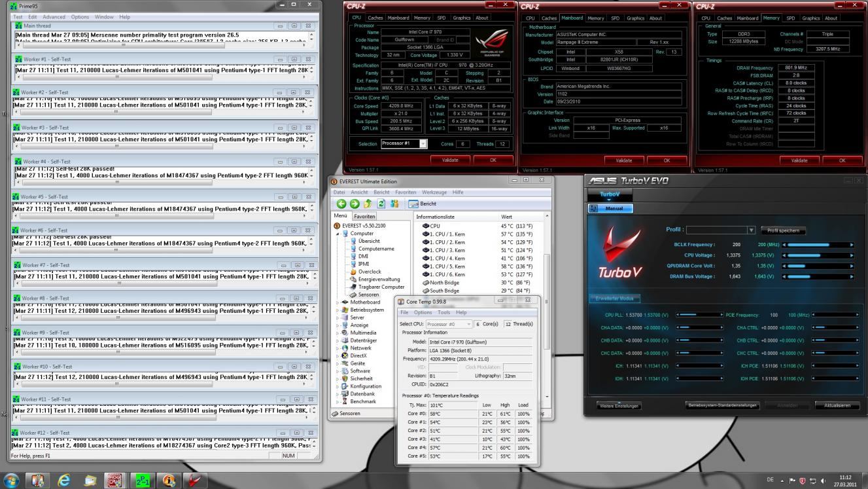Switch to Prime95 via green taskbar icon

pyautogui.click(x=143, y=480)
